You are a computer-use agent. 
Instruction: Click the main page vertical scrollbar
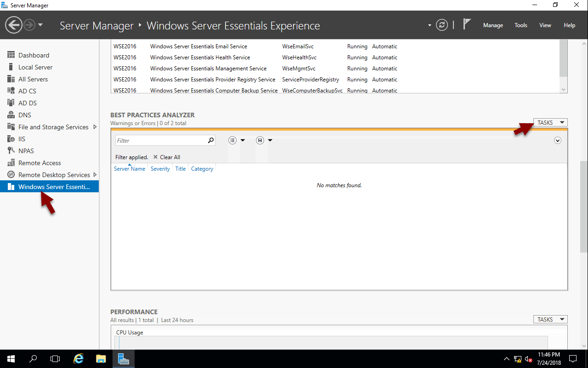584,207
